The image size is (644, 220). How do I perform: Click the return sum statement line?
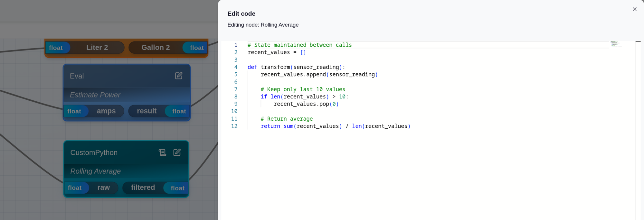[336, 126]
